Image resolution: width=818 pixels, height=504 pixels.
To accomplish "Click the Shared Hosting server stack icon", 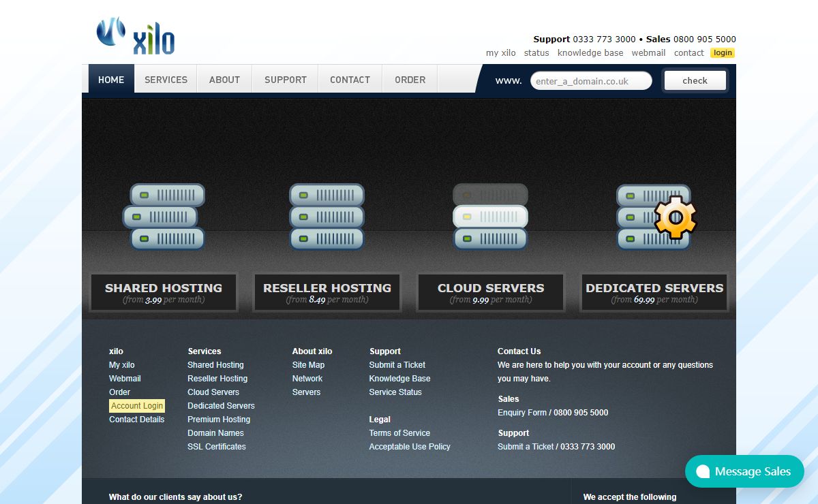I will (164, 217).
